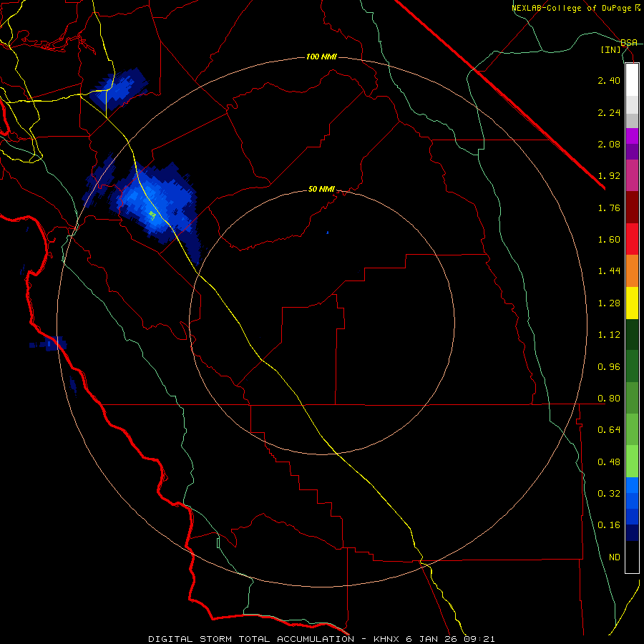
Task: Click the ND legend label
Action: tap(615, 557)
